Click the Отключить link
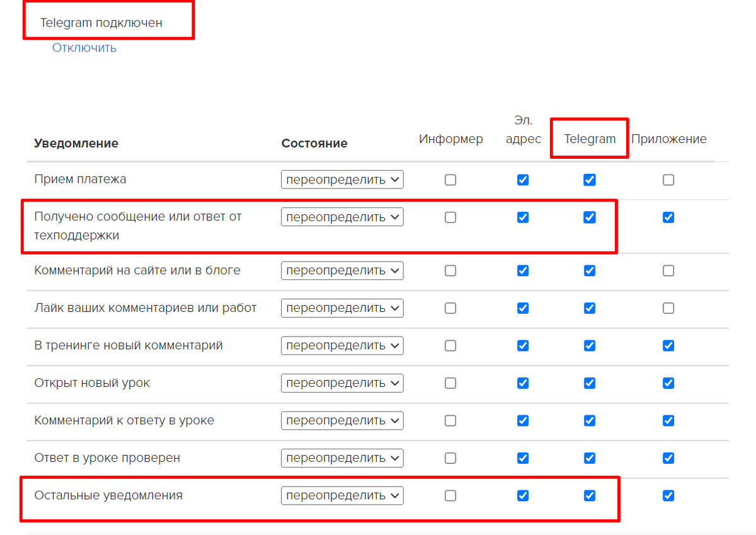 tap(84, 48)
